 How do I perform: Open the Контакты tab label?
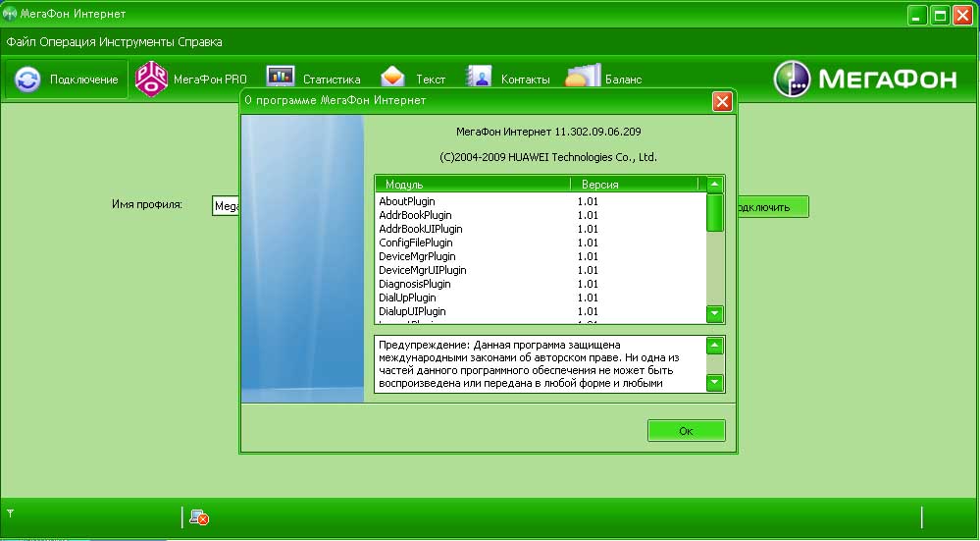[525, 80]
